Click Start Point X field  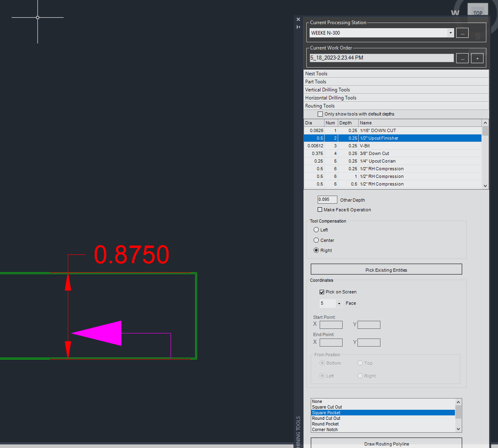click(331, 325)
